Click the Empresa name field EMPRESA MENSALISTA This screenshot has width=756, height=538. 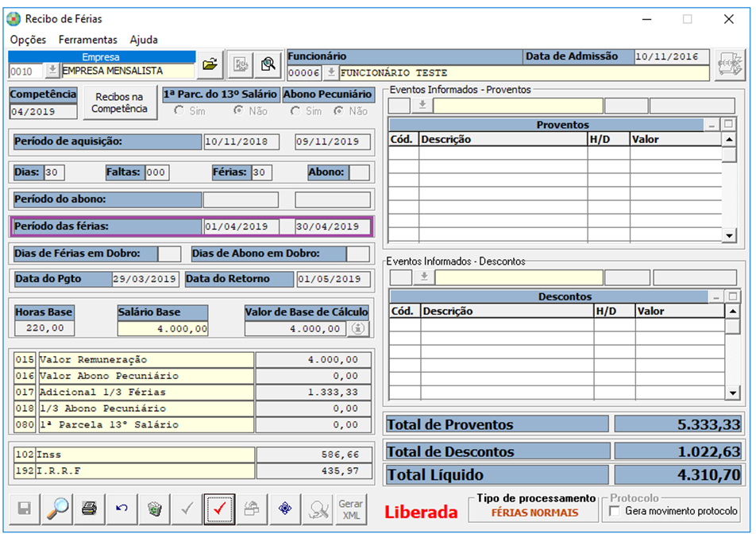coord(128,71)
